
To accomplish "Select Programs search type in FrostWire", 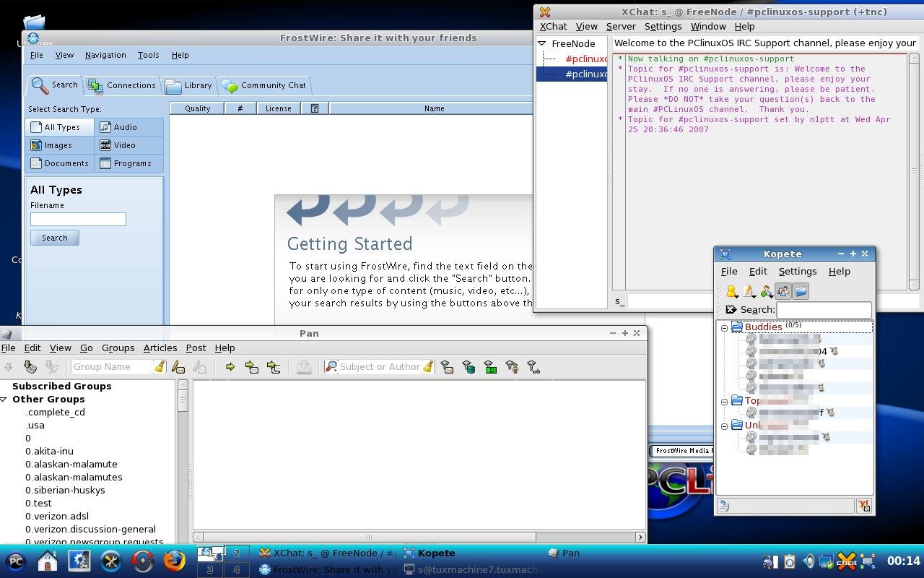I will [130, 163].
